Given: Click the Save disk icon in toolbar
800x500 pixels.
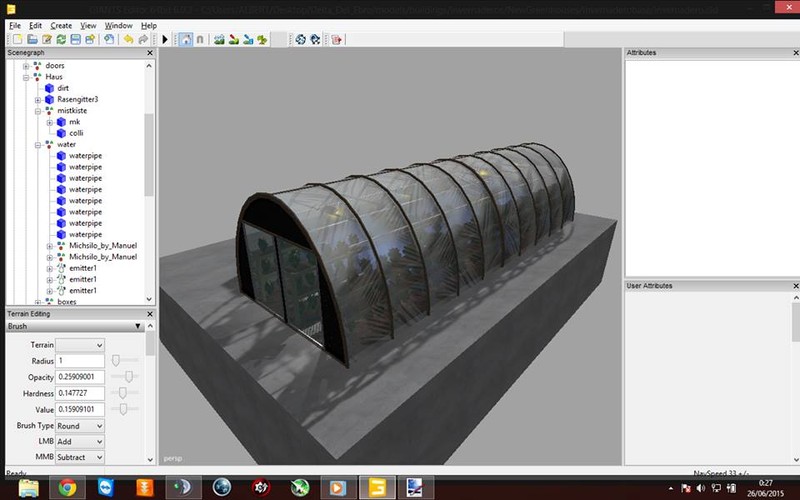Looking at the screenshot, I should pos(75,39).
